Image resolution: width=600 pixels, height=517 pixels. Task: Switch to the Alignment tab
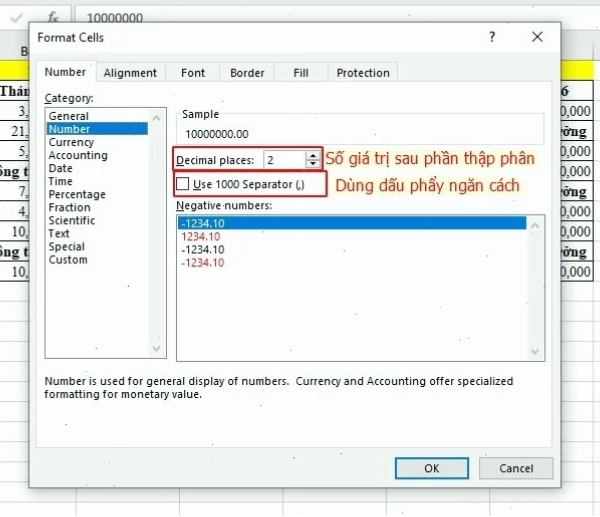[x=130, y=73]
